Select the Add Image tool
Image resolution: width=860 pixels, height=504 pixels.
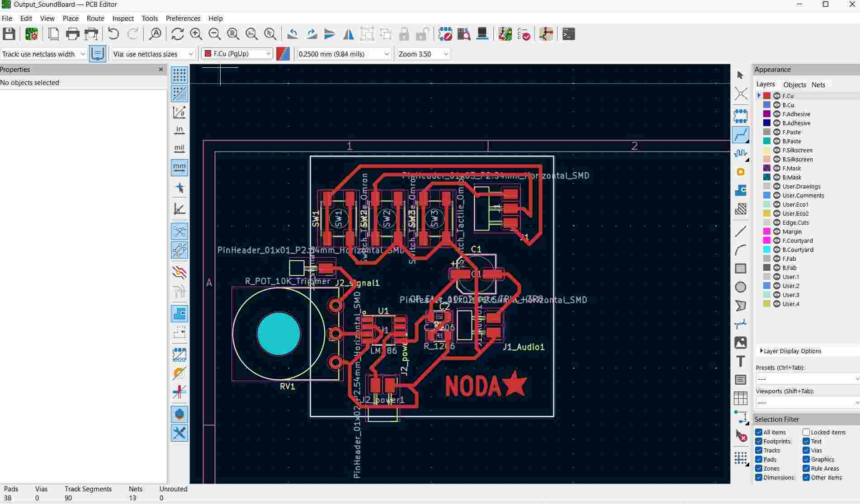tap(741, 343)
